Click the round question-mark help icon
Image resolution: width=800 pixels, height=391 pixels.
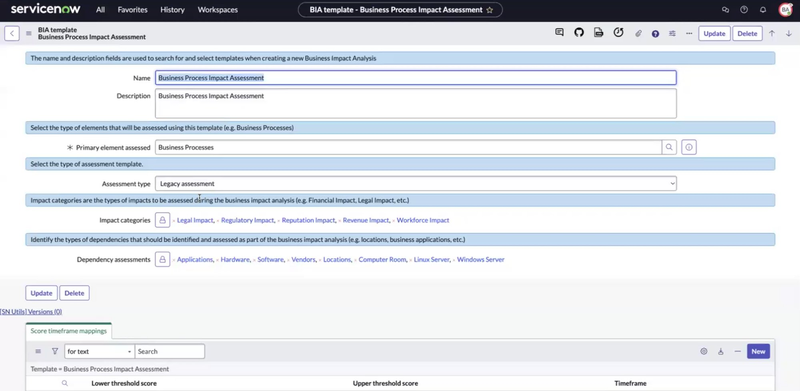pos(655,34)
